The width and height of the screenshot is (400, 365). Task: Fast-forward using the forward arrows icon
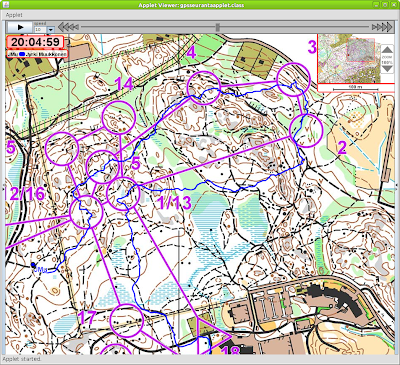click(382, 27)
